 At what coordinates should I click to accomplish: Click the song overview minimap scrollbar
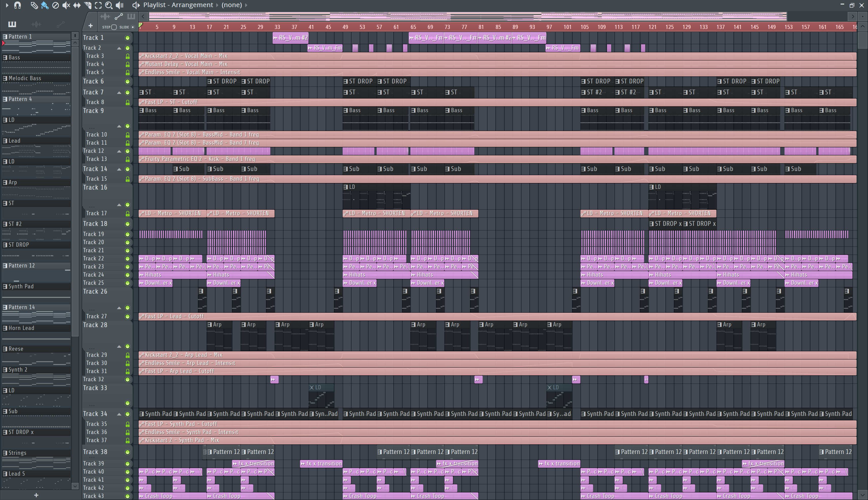tap(468, 16)
